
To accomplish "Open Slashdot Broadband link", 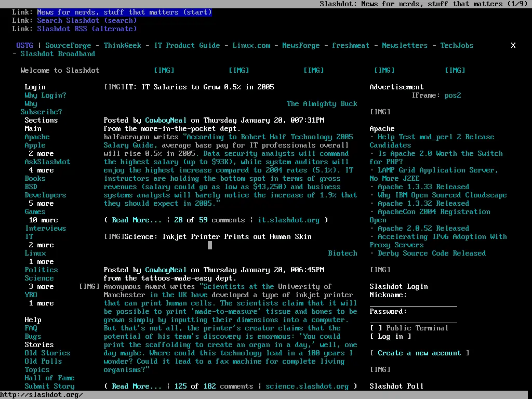I will [x=58, y=54].
